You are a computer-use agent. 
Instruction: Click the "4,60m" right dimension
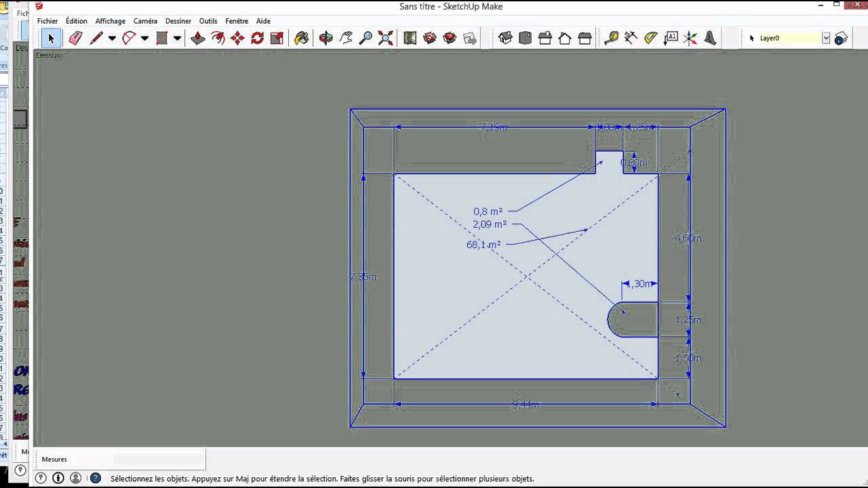688,238
